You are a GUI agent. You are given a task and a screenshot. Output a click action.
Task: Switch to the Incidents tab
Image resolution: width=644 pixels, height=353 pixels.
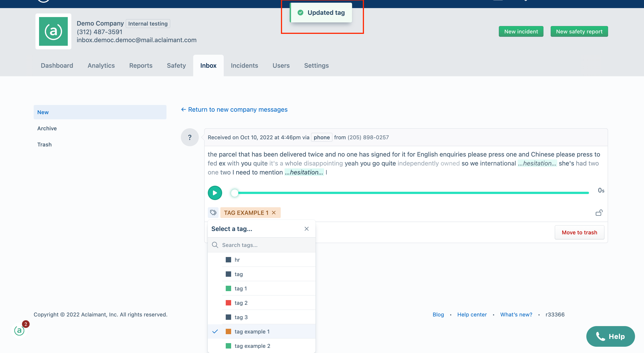[x=244, y=65]
